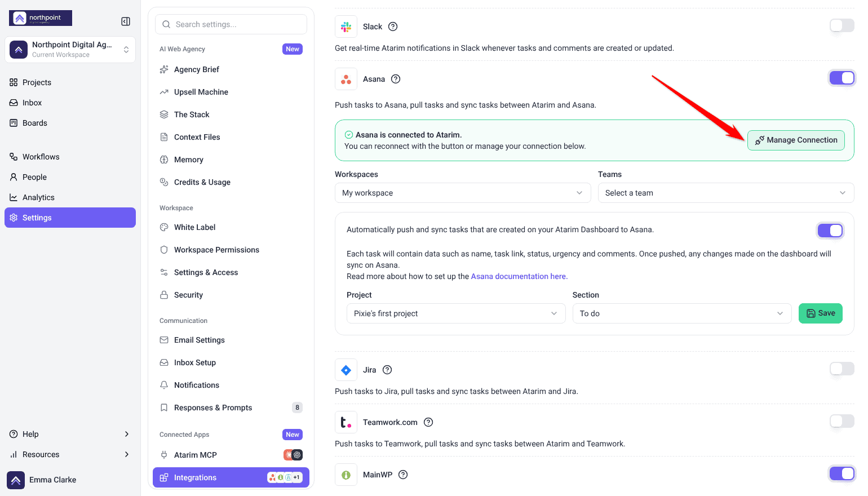Open Projects in the sidebar
Viewport: 868px width, 496px height.
70,82
